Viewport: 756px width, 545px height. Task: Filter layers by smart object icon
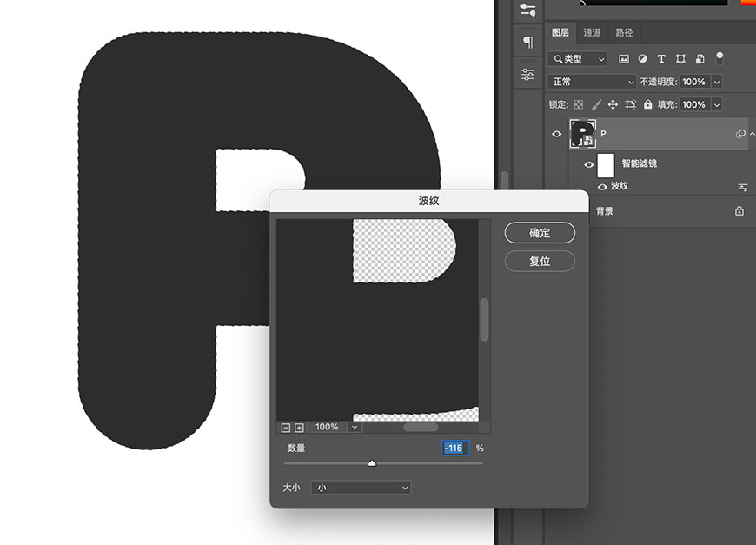700,59
